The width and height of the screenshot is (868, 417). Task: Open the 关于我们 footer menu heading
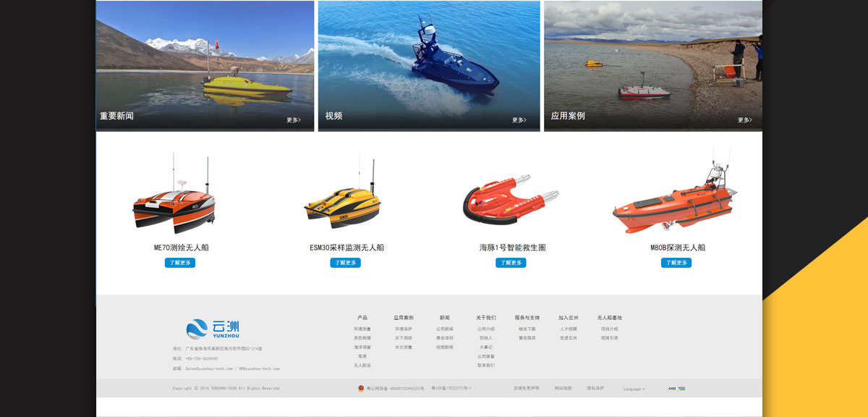coord(486,318)
